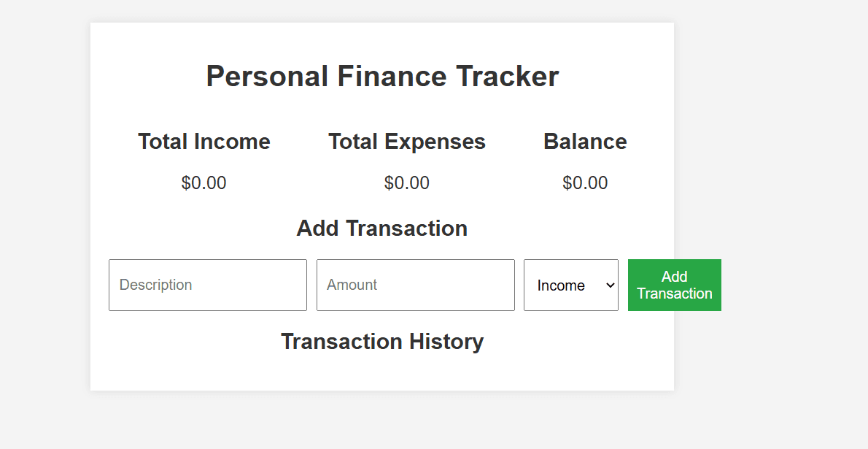The width and height of the screenshot is (868, 449).
Task: Open the Income transaction type dropdown
Action: tap(570, 285)
